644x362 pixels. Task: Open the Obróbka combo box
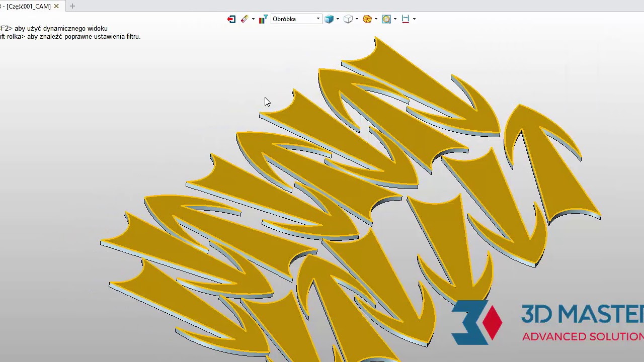(296, 19)
